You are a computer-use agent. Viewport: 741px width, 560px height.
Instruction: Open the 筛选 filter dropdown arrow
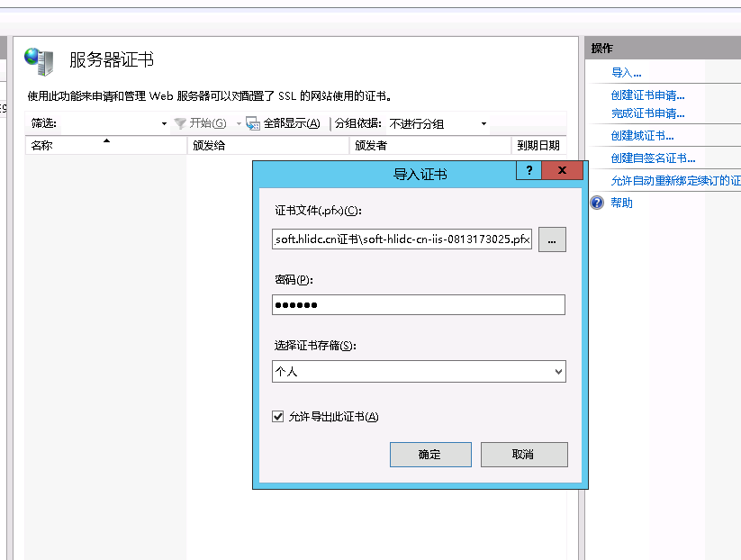[x=164, y=124]
